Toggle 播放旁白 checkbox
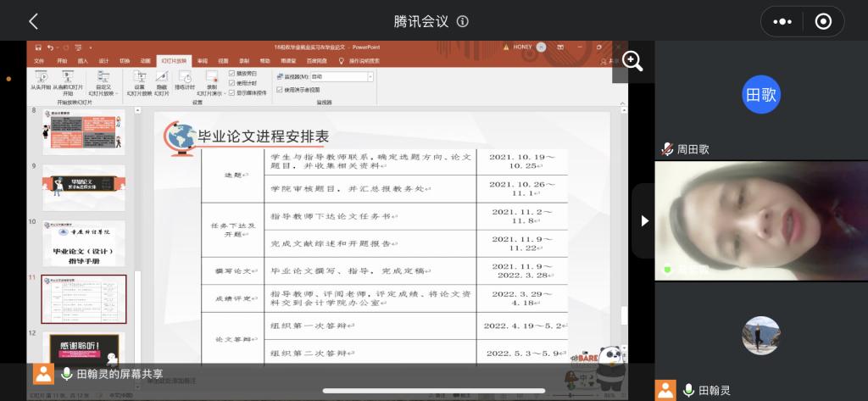Viewport: 868px width, 401px height. coord(232,73)
